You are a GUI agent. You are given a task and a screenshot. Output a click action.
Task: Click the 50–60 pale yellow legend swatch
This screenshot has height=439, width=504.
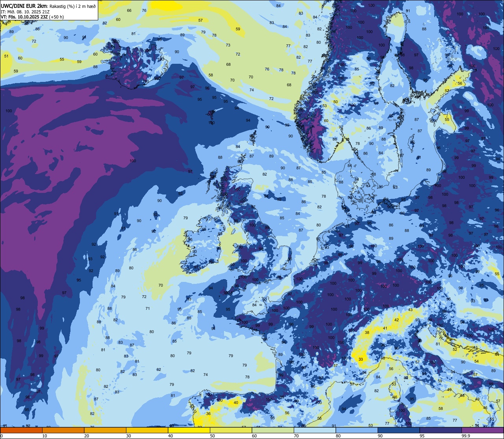(231, 430)
